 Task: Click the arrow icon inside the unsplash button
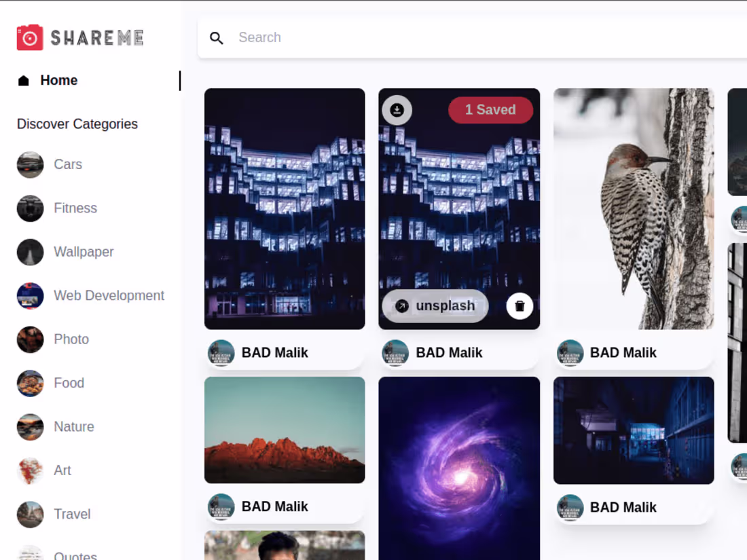(402, 306)
